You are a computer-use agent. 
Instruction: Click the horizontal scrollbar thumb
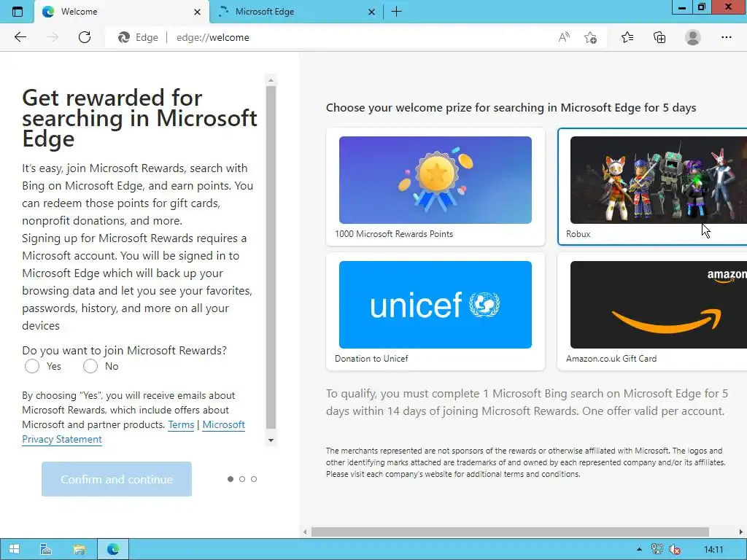(510, 532)
